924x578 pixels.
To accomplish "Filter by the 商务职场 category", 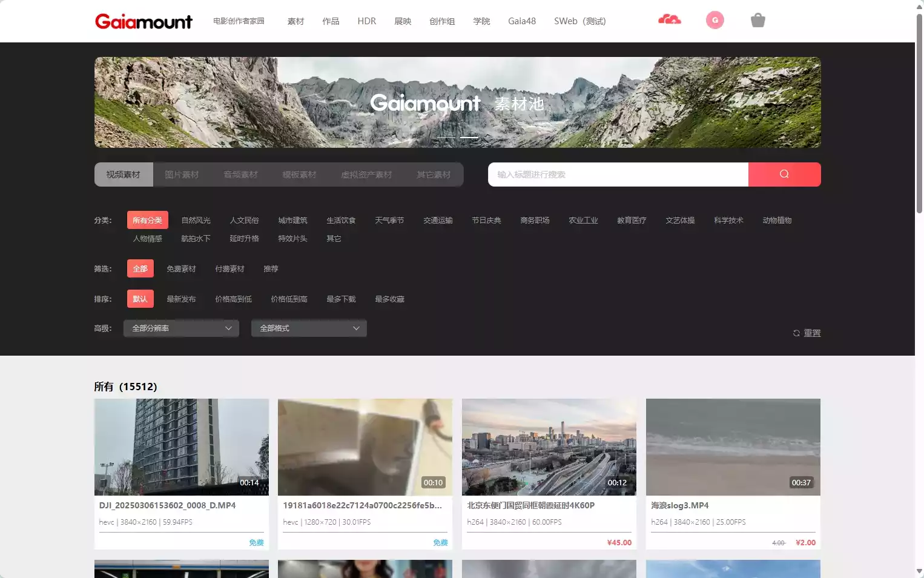I will pyautogui.click(x=535, y=220).
